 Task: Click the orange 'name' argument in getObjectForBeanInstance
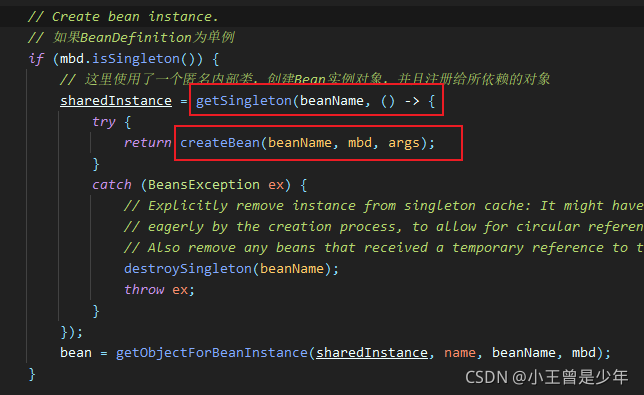pos(460,353)
